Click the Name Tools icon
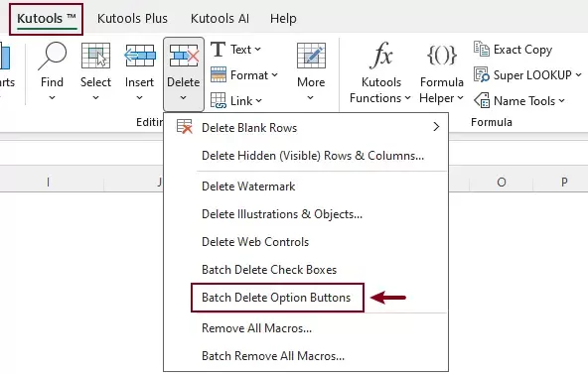 click(482, 100)
